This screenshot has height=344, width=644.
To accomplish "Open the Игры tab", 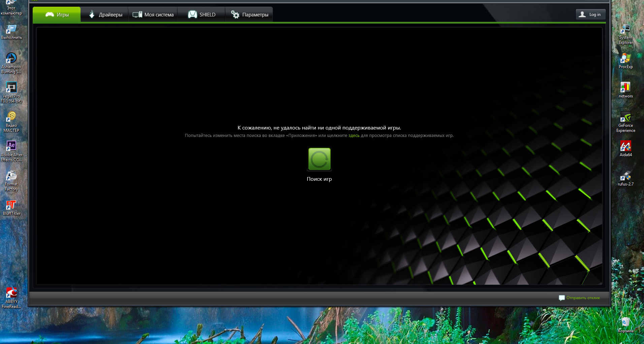I will 57,15.
